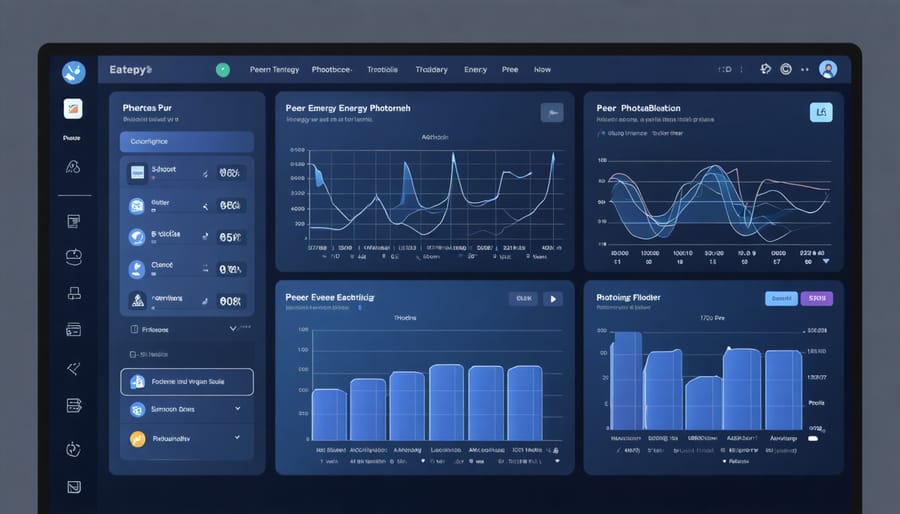Expand the Frifoeone row chevron
Viewport: 900px width, 514px height.
click(x=235, y=328)
